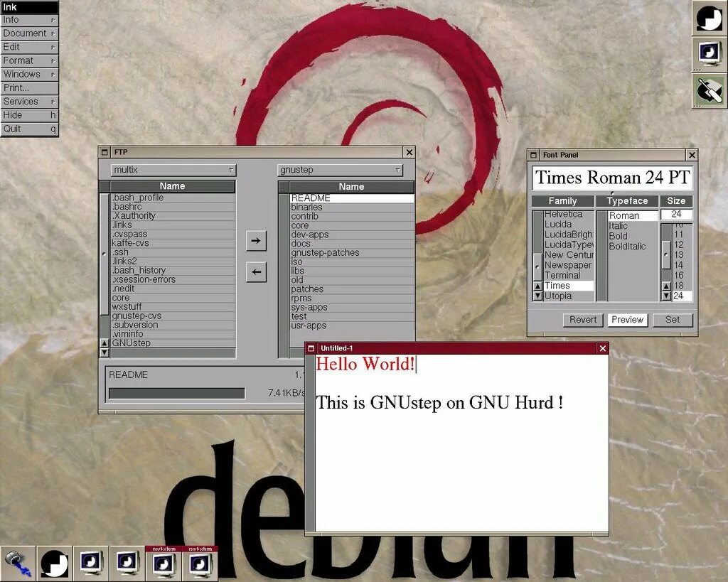The height and width of the screenshot is (582, 728).
Task: Click right-arrow transfer button in FTP window
Action: (256, 240)
